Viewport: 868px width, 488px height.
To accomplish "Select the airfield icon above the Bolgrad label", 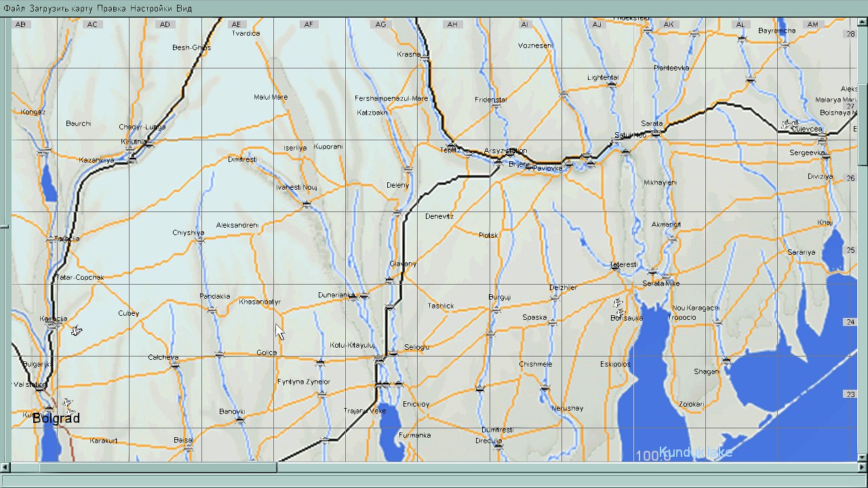I will tap(67, 404).
